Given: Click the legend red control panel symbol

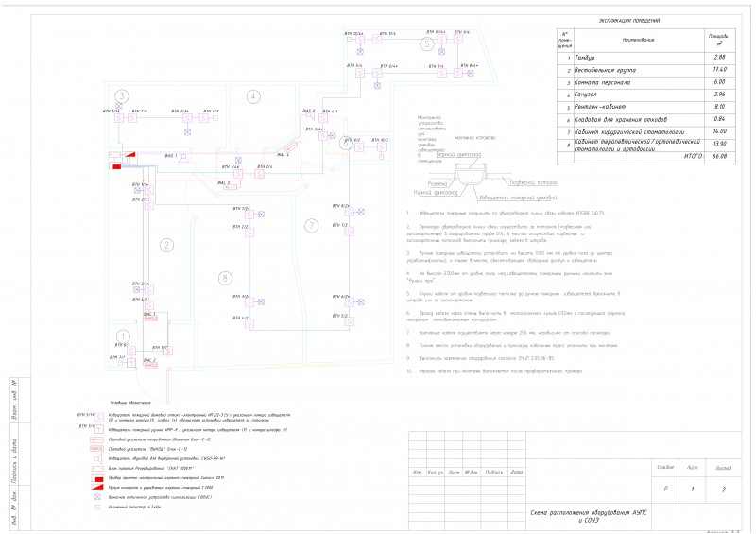Looking at the screenshot, I should point(98,479).
